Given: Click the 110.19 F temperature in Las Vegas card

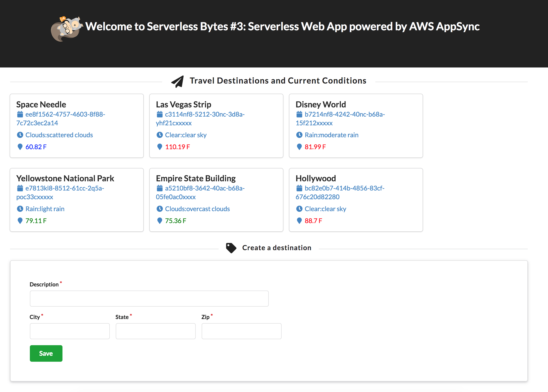Looking at the screenshot, I should pyautogui.click(x=178, y=147).
